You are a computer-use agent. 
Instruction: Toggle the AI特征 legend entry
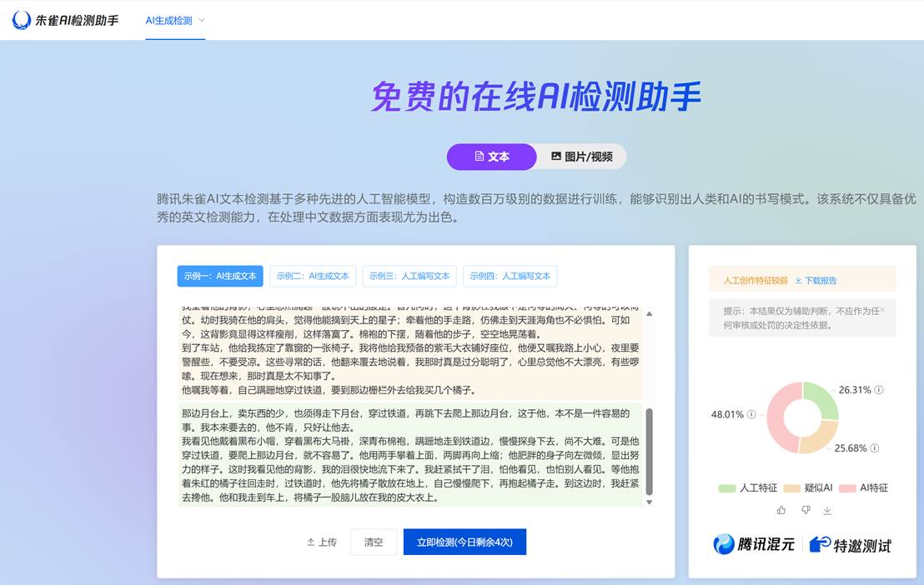863,487
